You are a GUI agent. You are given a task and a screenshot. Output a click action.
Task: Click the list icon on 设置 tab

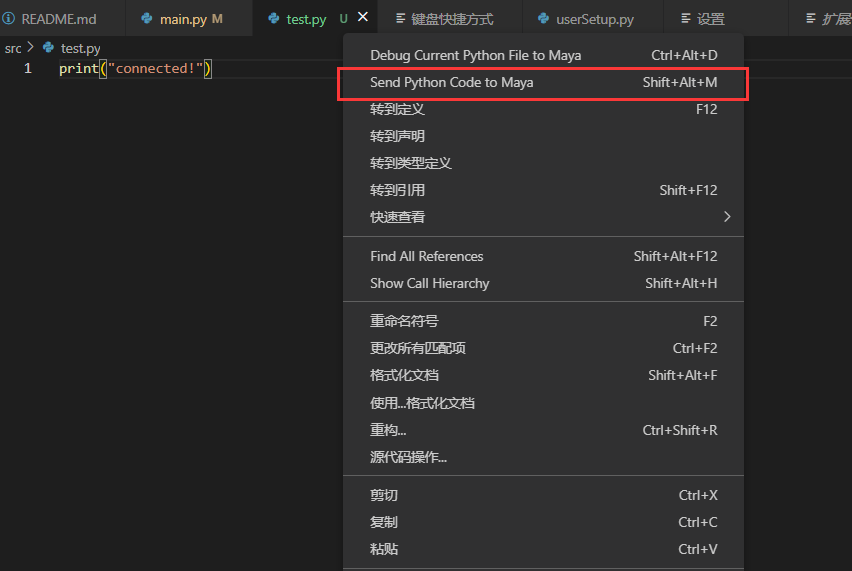(x=686, y=18)
